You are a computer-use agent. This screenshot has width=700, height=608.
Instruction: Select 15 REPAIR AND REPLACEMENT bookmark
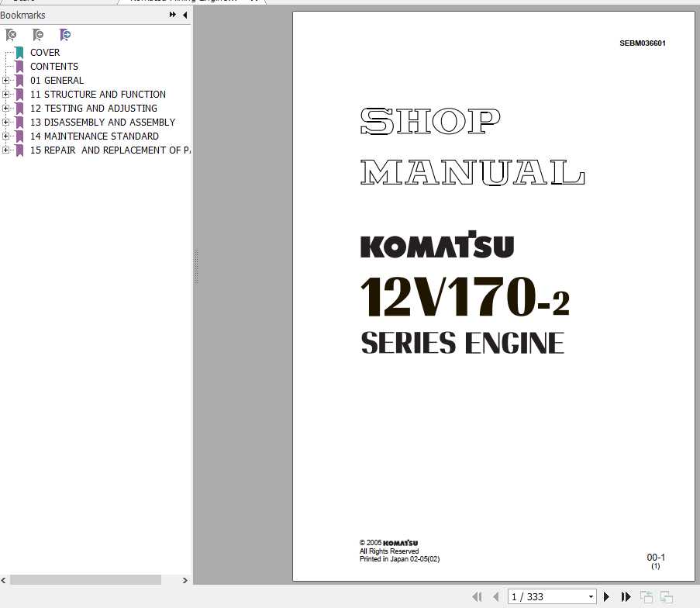point(110,150)
